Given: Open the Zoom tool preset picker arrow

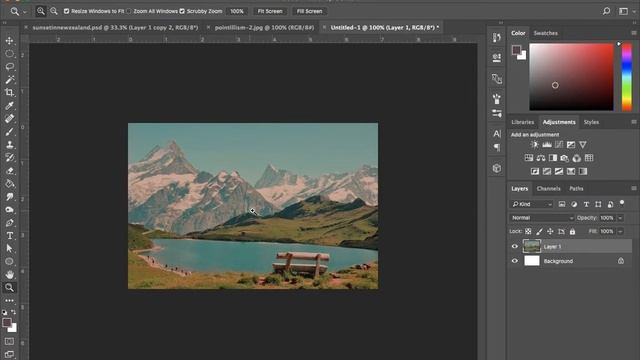Looking at the screenshot, I should [24, 12].
